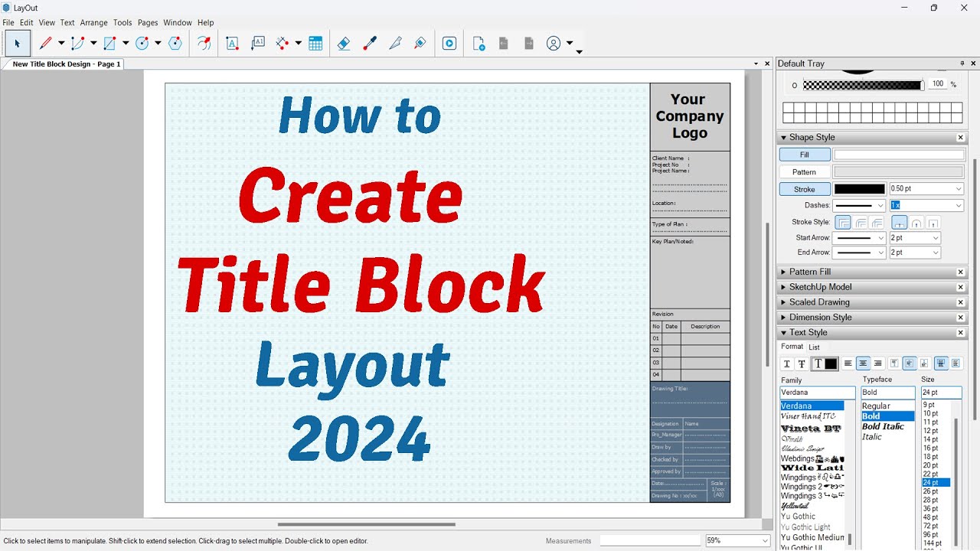Activate the Offset tool
The height and width of the screenshot is (551, 980).
[204, 44]
